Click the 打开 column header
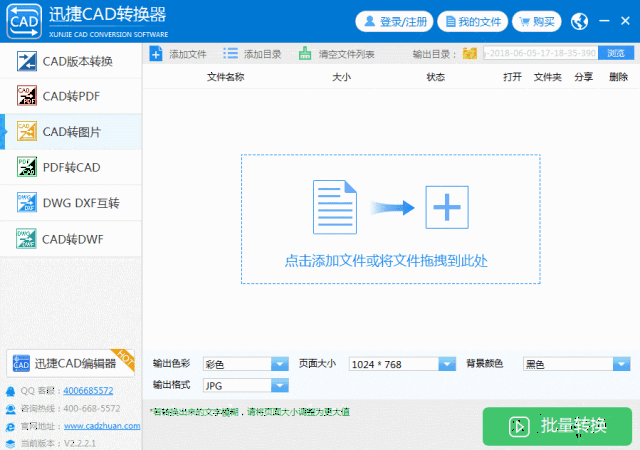The height and width of the screenshot is (450, 640). click(x=512, y=77)
